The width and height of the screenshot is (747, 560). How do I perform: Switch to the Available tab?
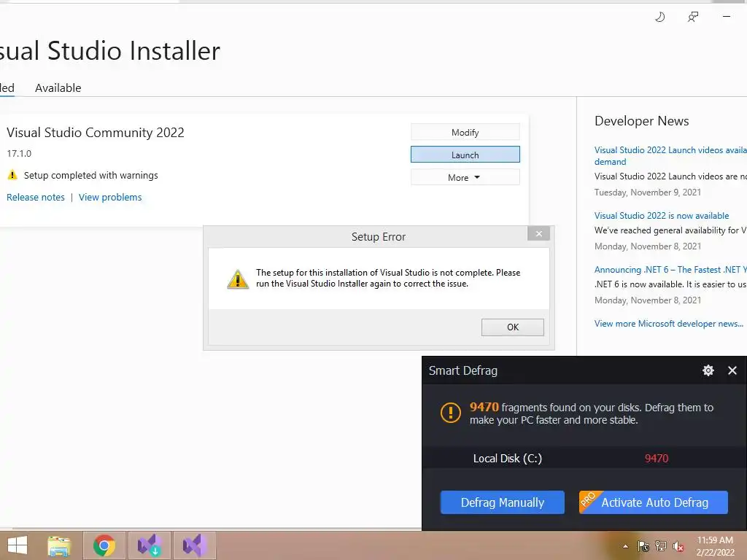(x=58, y=88)
